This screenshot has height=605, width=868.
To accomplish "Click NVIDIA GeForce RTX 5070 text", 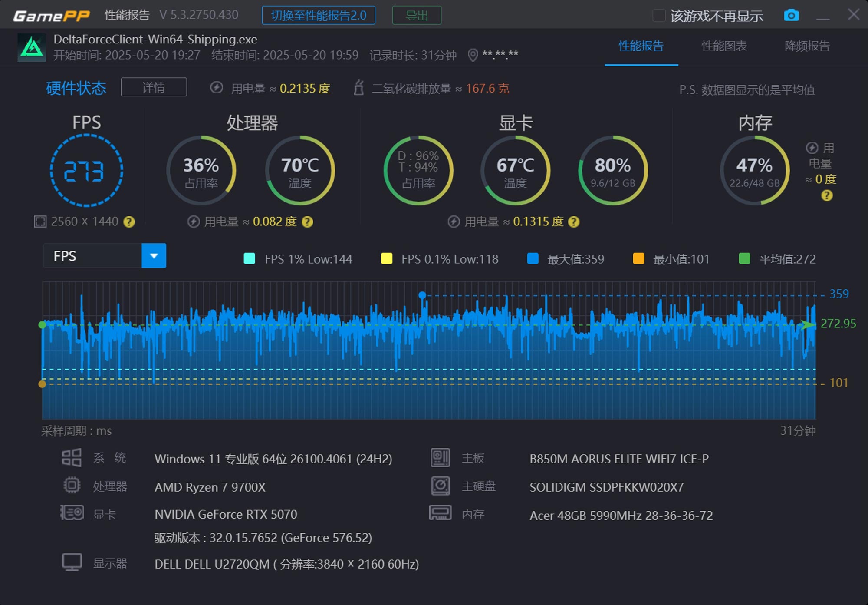I will (x=226, y=514).
